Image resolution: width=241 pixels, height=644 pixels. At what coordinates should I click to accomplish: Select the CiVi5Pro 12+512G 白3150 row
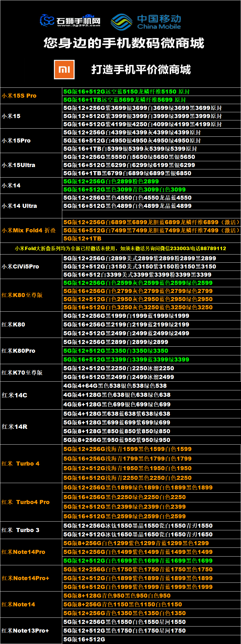tap(152, 266)
